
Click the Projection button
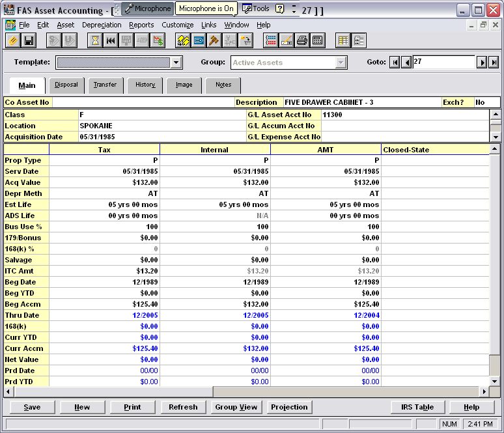tap(289, 407)
